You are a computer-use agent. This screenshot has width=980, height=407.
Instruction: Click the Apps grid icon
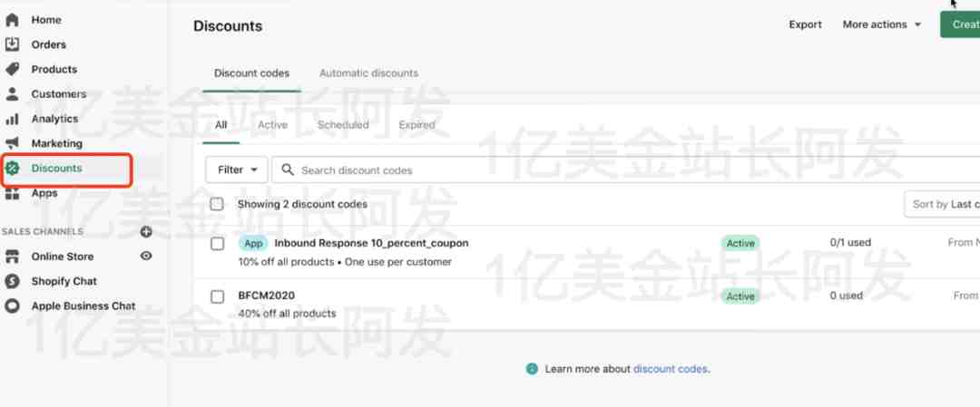pyautogui.click(x=12, y=193)
